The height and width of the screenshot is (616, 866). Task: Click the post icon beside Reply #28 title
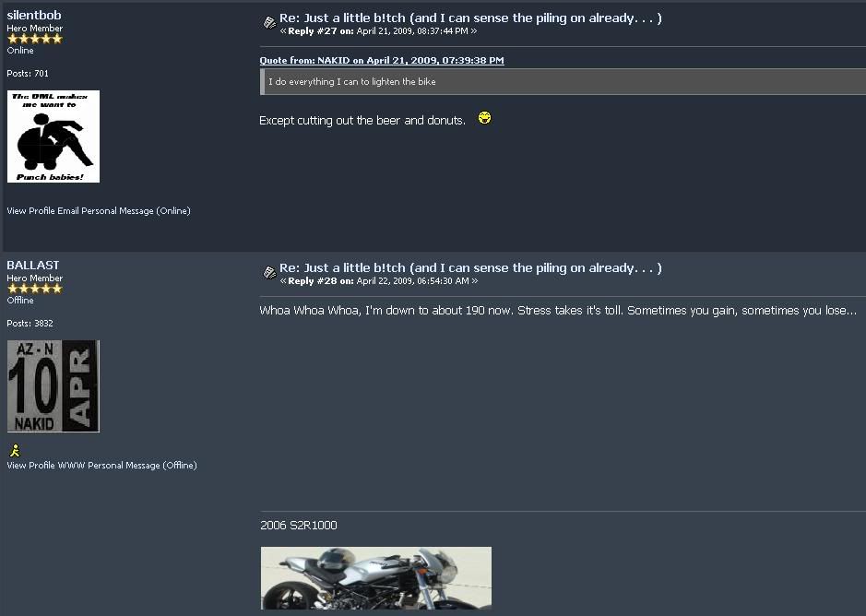pyautogui.click(x=269, y=272)
